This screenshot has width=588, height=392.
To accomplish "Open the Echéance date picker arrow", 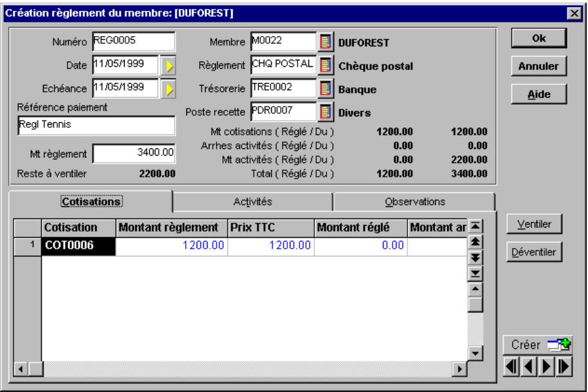I will point(168,89).
